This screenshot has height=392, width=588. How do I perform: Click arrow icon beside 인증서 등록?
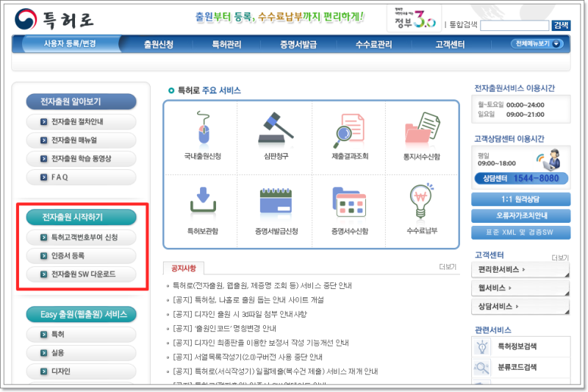point(44,256)
